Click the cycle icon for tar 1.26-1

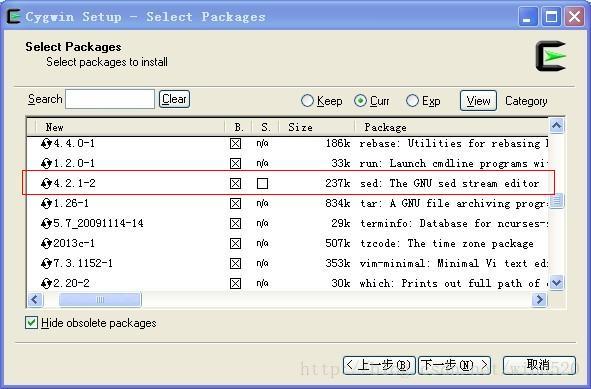coord(46,204)
